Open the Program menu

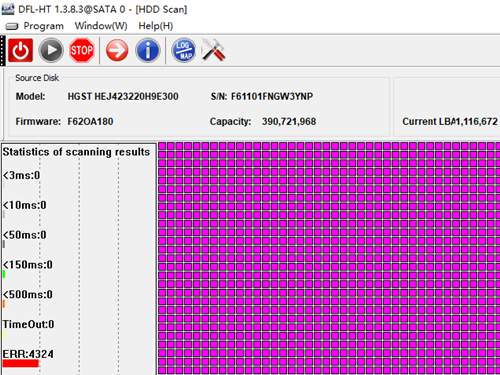[x=43, y=26]
